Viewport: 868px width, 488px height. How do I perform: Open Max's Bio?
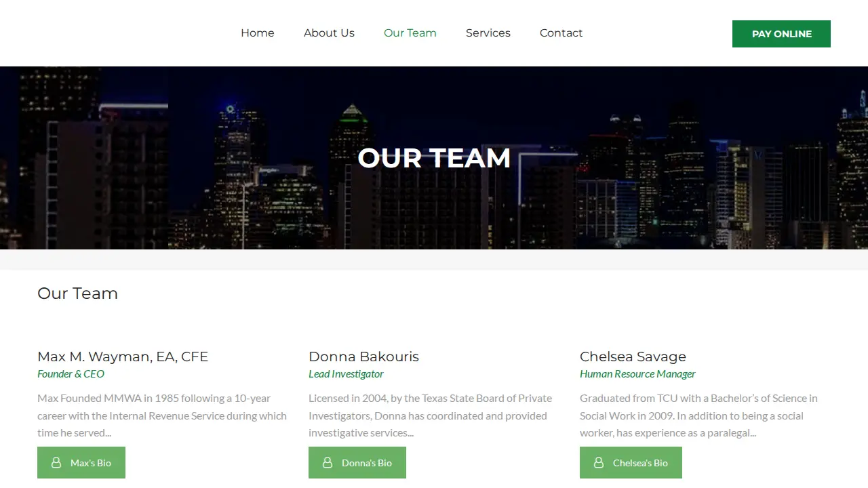click(81, 462)
